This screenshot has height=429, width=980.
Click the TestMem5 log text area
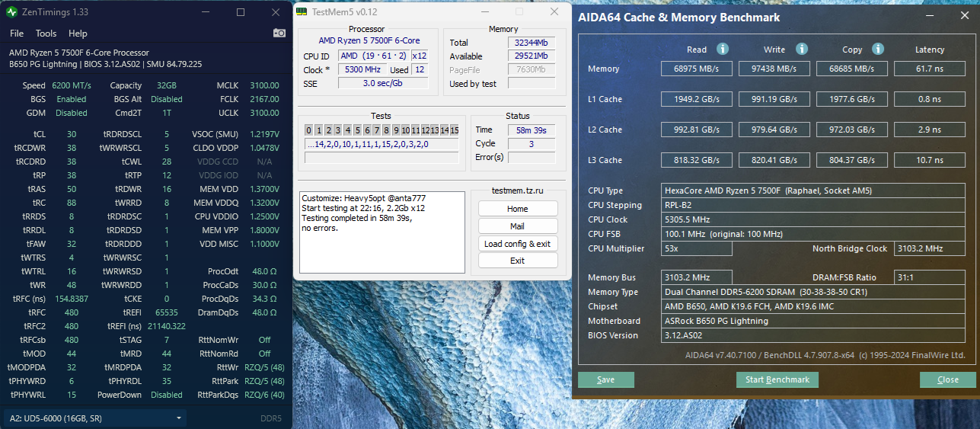point(381,232)
